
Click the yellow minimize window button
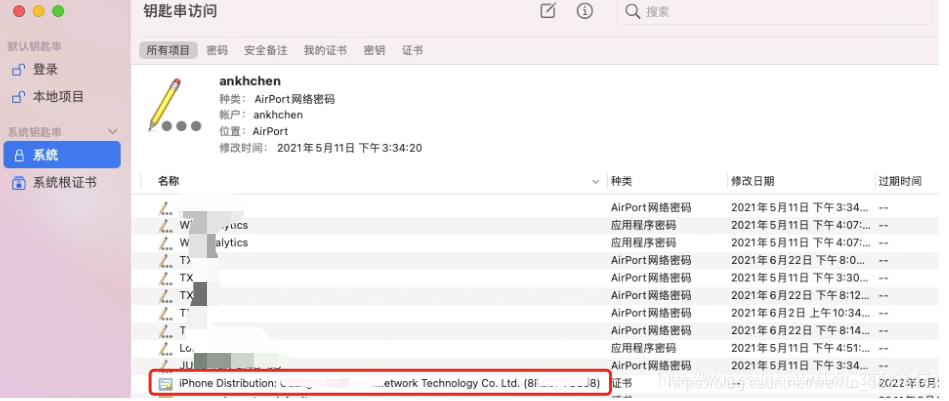point(39,11)
